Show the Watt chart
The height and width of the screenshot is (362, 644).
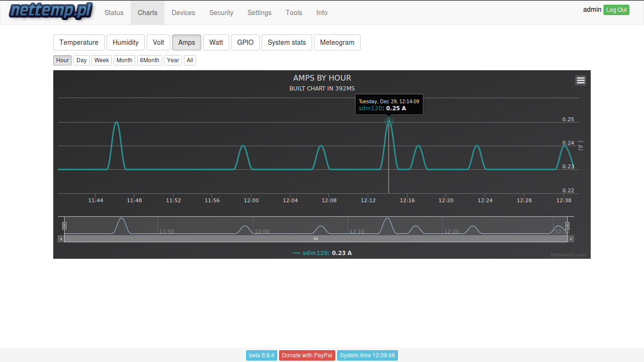(216, 42)
